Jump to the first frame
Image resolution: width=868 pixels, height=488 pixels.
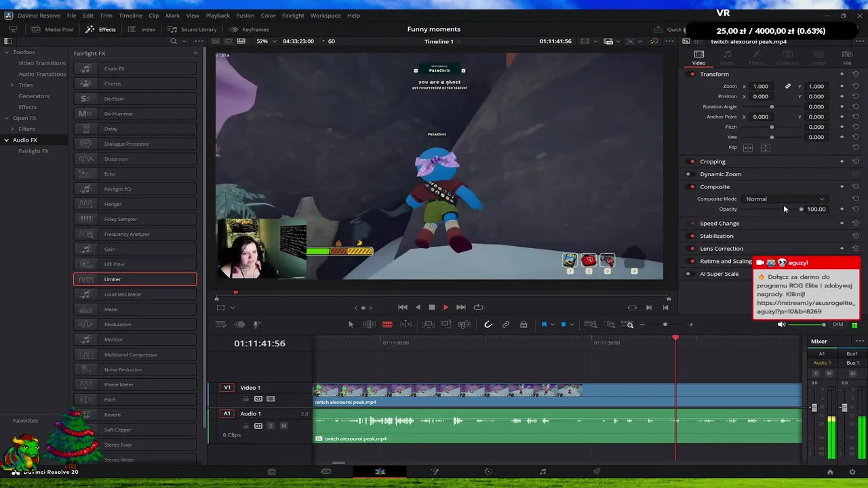[403, 307]
